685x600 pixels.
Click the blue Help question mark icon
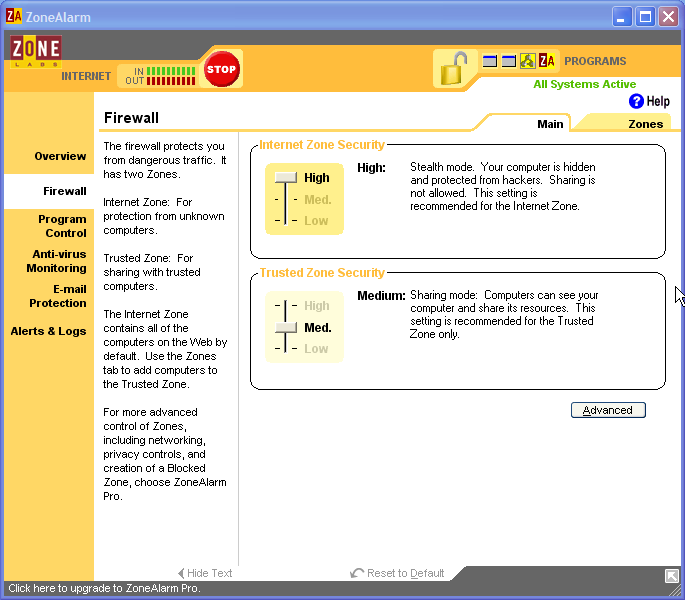pos(636,101)
